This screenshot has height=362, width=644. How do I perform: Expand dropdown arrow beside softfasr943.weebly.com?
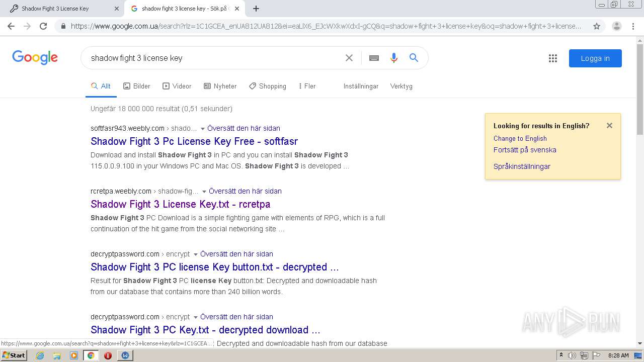coord(203,129)
